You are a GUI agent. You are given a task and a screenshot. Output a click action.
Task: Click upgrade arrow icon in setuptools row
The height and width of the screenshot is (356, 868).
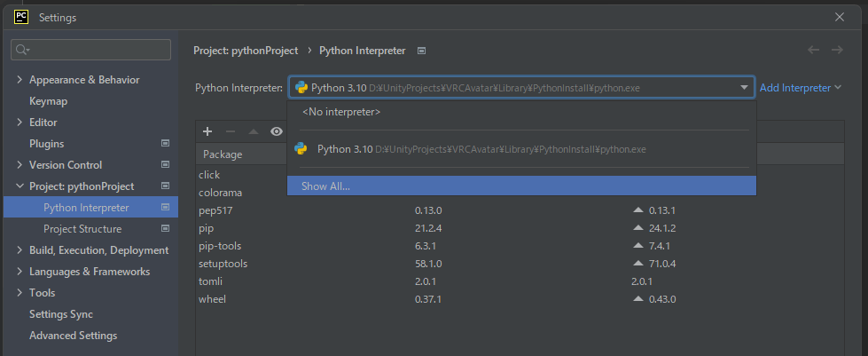638,264
